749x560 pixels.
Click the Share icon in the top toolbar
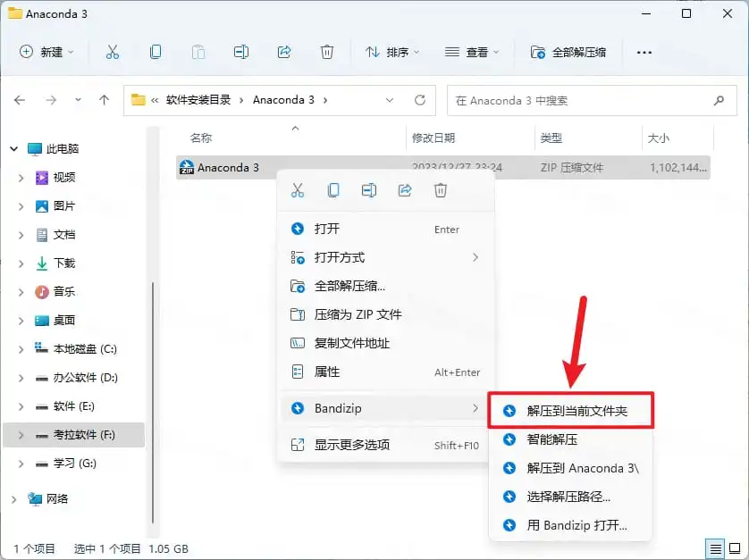[284, 52]
